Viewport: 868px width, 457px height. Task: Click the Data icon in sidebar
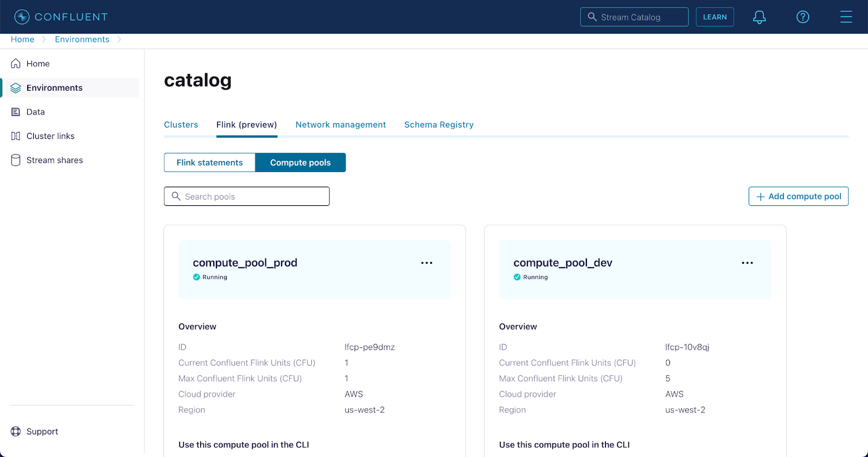click(16, 112)
